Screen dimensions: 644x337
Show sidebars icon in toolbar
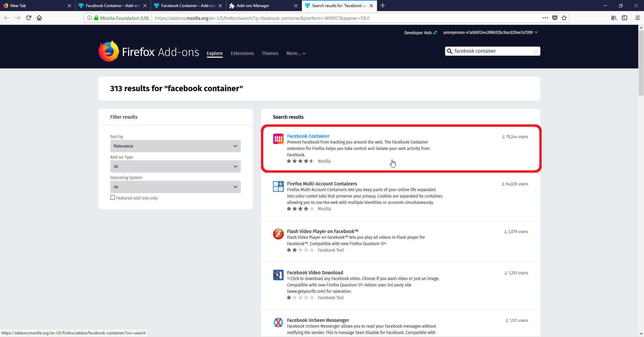[625, 18]
